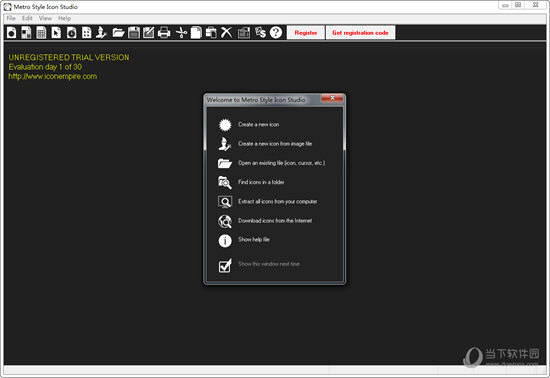Image resolution: width=550 pixels, height=378 pixels.
Task: Click the second new-document toolbar icon
Action: [x=26, y=33]
